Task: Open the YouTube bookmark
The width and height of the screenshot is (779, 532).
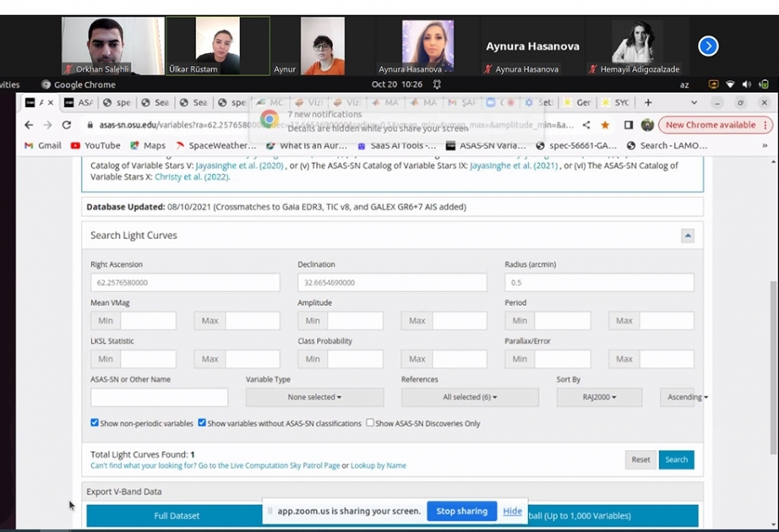Action: click(95, 145)
